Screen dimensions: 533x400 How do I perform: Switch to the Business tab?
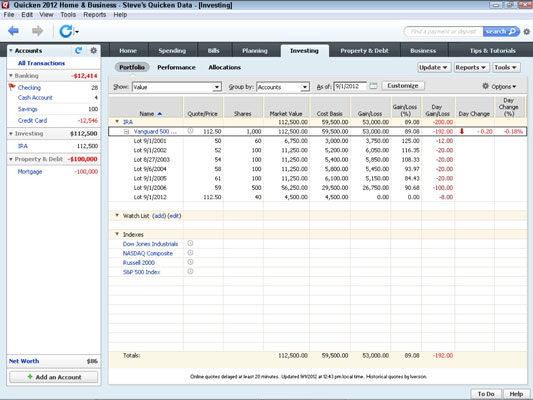[x=423, y=51]
